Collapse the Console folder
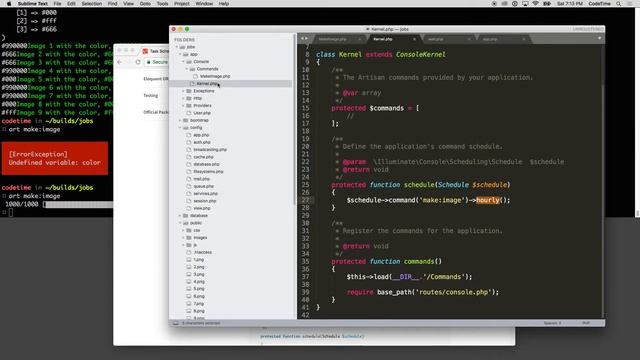This screenshot has height=360, width=640. [183, 62]
